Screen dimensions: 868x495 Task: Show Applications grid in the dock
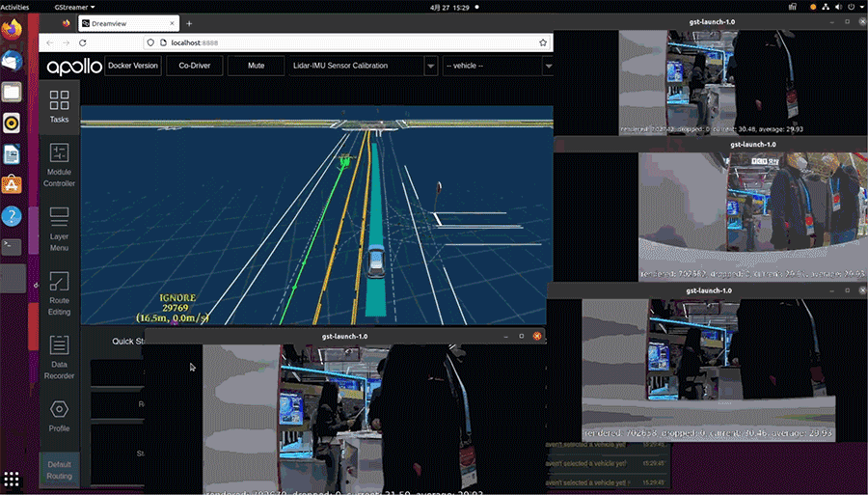[12, 479]
